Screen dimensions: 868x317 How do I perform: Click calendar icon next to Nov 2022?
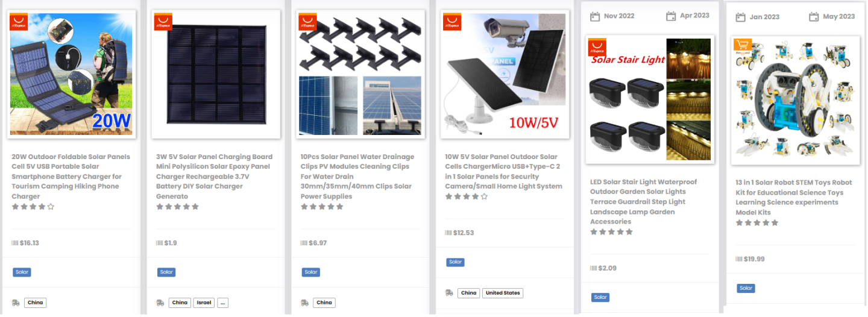click(x=595, y=16)
